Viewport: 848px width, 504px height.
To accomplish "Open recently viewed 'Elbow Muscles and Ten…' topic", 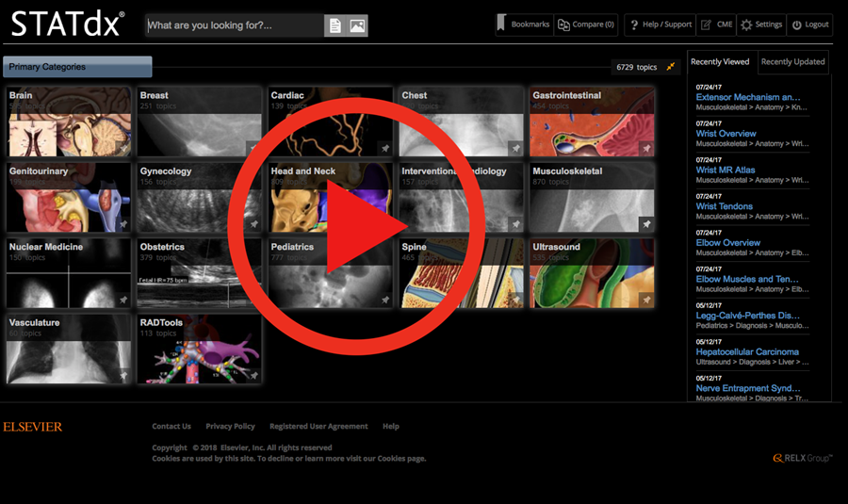I will [747, 279].
